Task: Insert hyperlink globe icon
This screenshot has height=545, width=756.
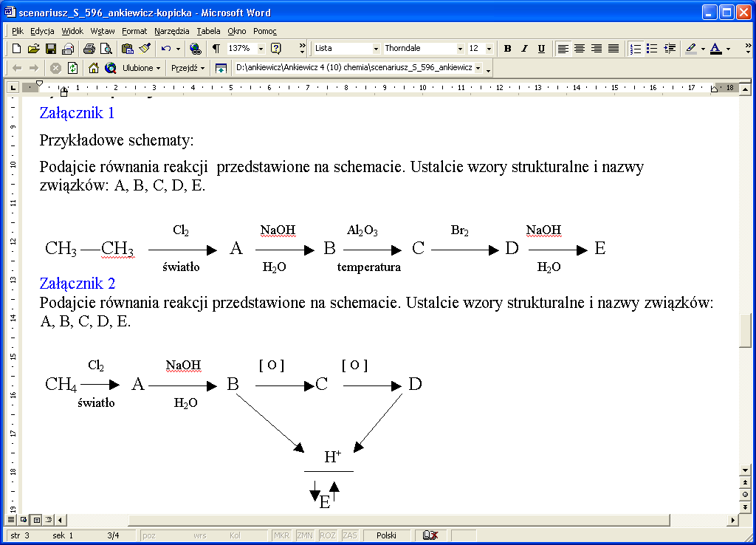Action: (x=195, y=48)
